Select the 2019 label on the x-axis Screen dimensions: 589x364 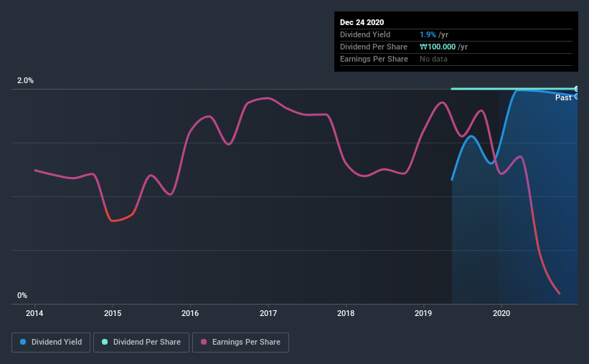coord(423,313)
